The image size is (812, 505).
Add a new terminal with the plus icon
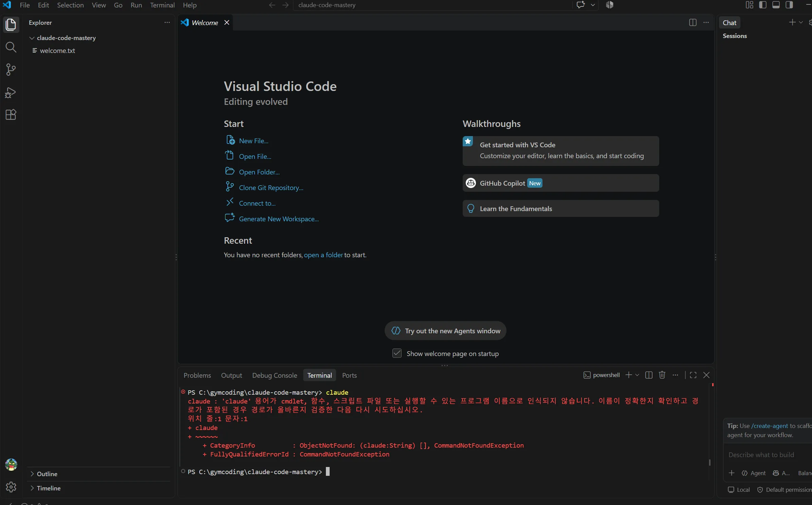tap(629, 375)
